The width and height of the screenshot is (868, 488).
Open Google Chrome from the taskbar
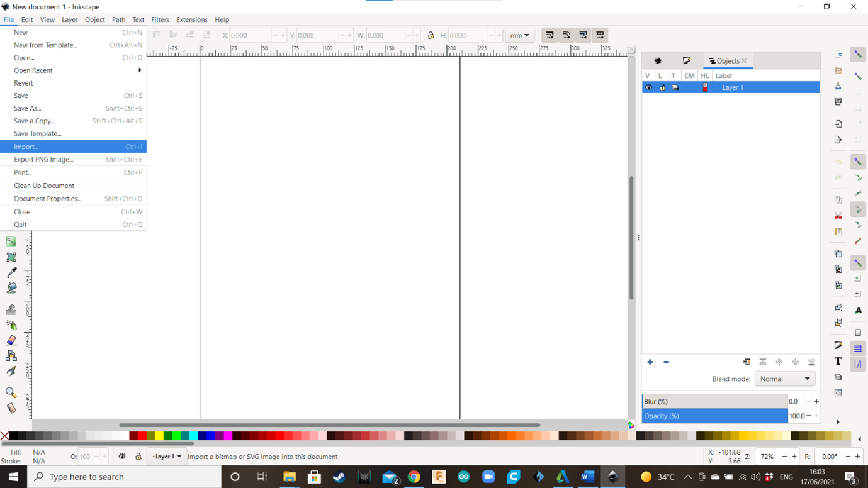pyautogui.click(x=414, y=477)
